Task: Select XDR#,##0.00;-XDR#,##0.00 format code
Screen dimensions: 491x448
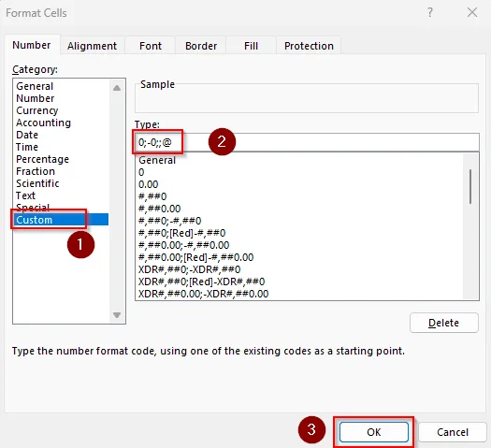Action: [300, 294]
